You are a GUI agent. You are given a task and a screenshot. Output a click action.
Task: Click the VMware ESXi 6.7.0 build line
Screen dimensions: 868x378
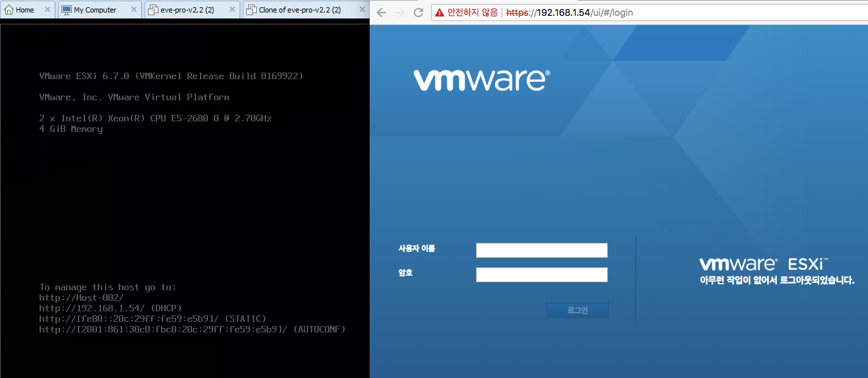[x=172, y=76]
